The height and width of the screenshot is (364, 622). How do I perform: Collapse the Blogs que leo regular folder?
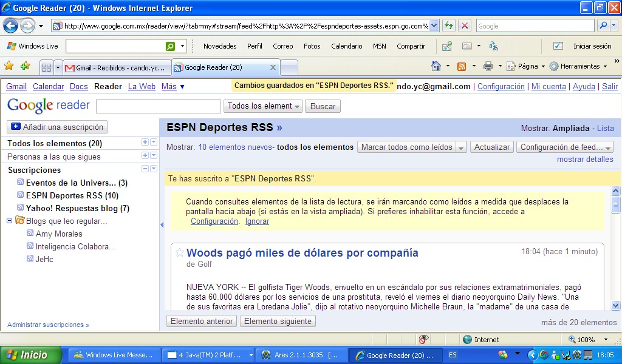pyautogui.click(x=10, y=221)
